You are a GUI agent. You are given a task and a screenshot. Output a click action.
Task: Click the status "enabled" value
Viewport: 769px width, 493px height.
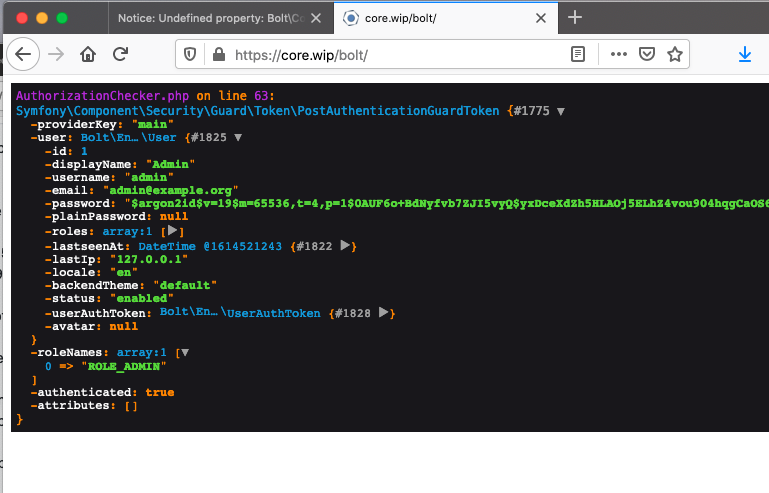coord(142,298)
